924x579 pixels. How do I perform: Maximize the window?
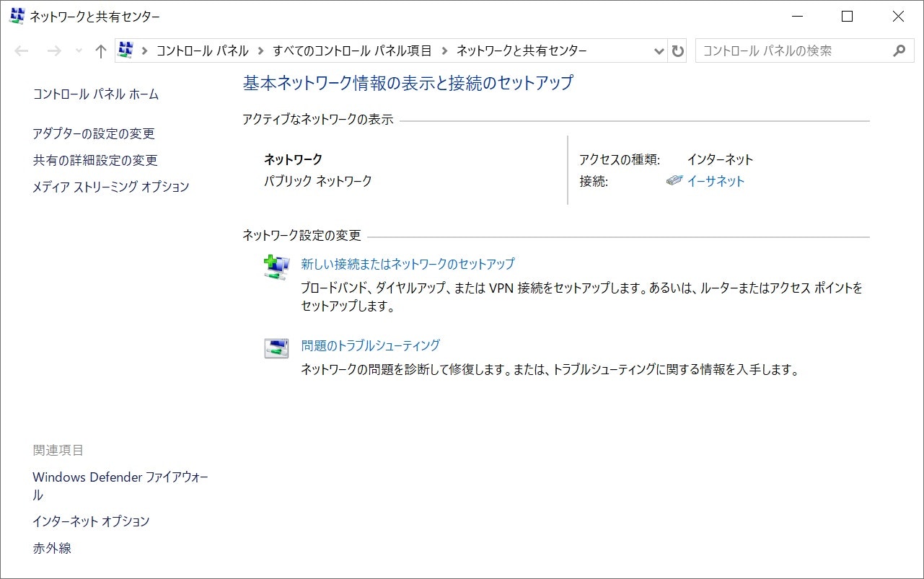[x=848, y=17]
